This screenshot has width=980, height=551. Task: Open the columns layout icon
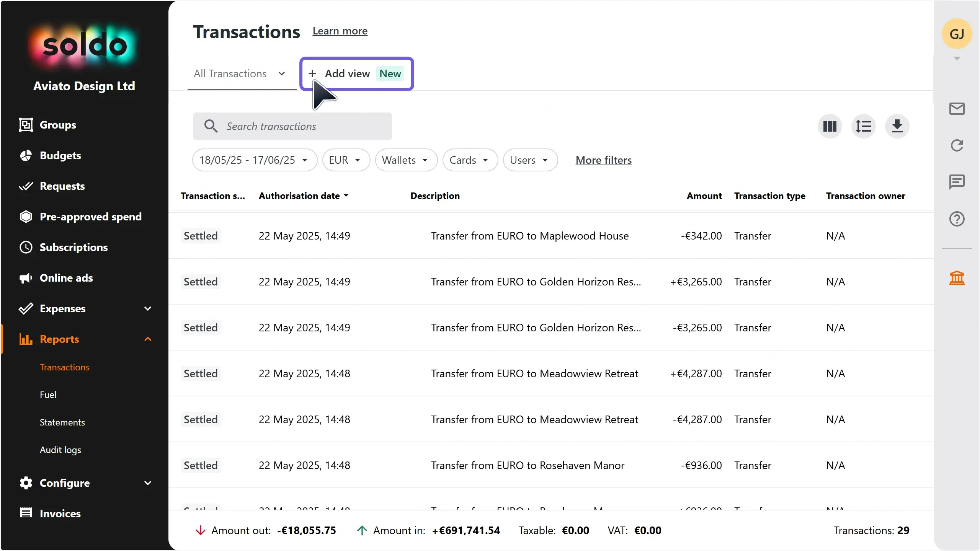tap(830, 126)
